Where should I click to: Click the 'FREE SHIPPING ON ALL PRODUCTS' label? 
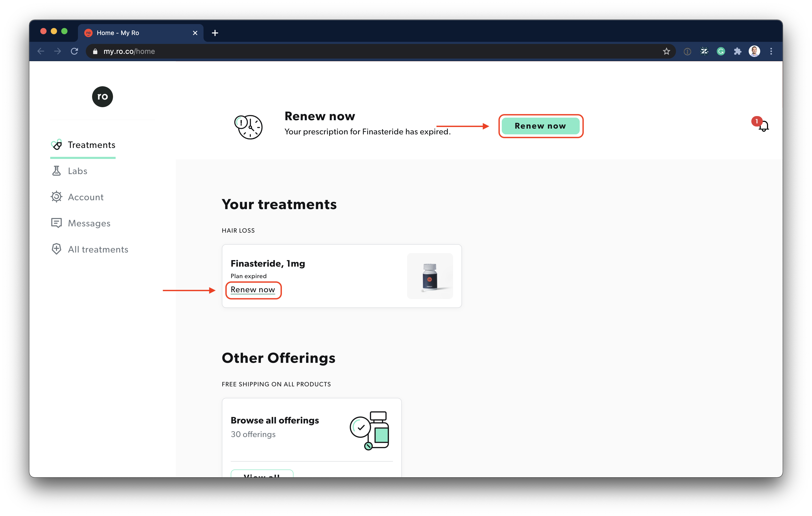[x=276, y=384]
